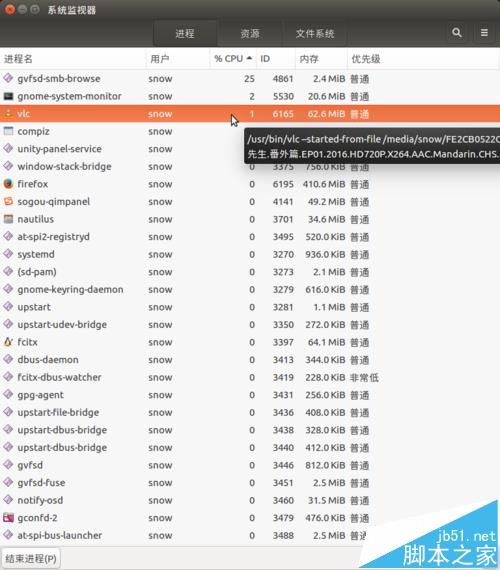Click the gvfsd-smb-browse process icon

(x=8, y=78)
